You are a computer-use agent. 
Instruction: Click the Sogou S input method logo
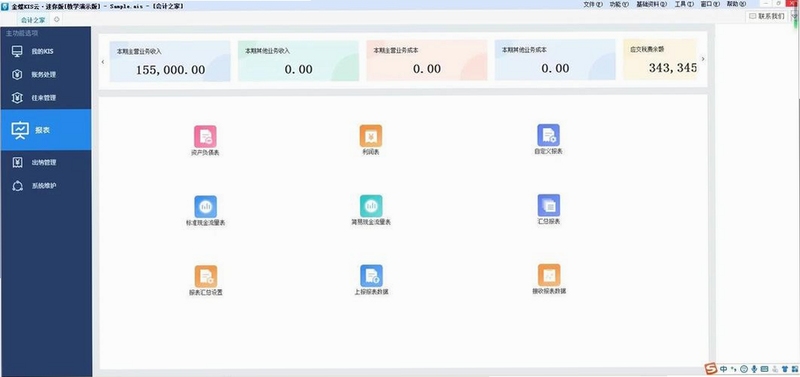point(711,369)
